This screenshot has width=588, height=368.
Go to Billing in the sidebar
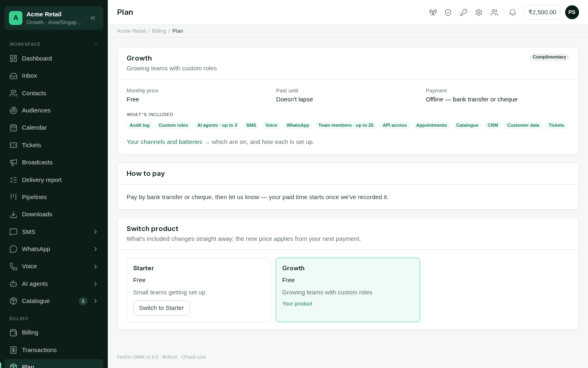(54, 332)
